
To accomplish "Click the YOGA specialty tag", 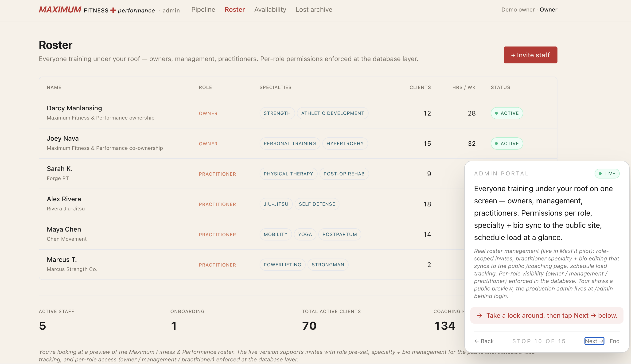I will [305, 234].
